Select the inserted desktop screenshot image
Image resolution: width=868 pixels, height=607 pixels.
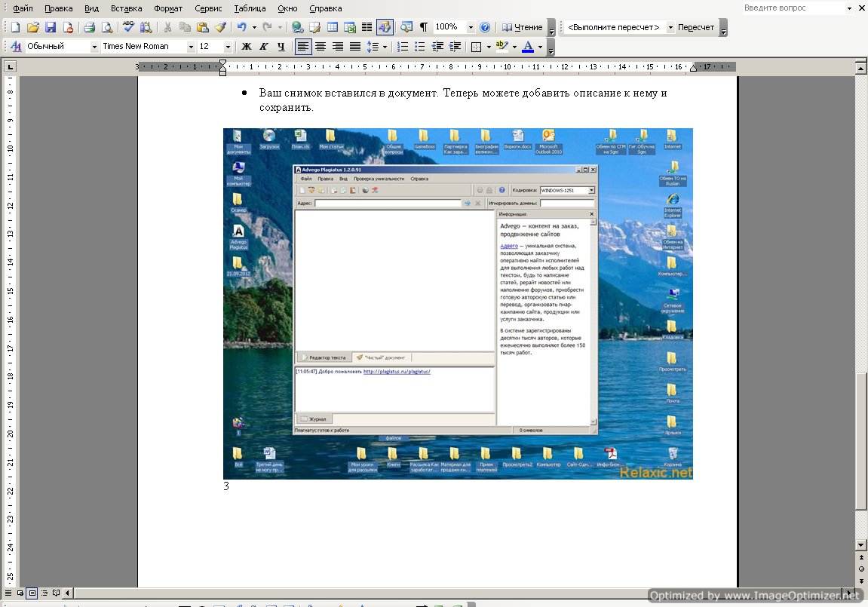(x=458, y=304)
